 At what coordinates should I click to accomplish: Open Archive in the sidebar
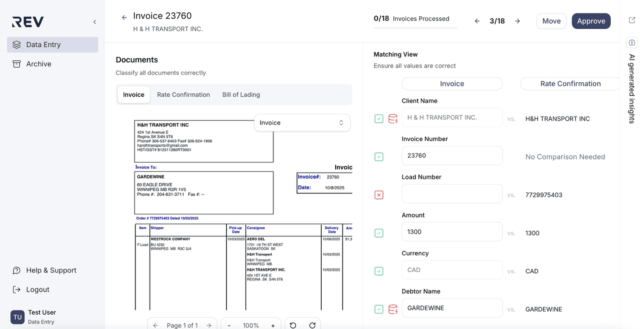click(x=39, y=64)
